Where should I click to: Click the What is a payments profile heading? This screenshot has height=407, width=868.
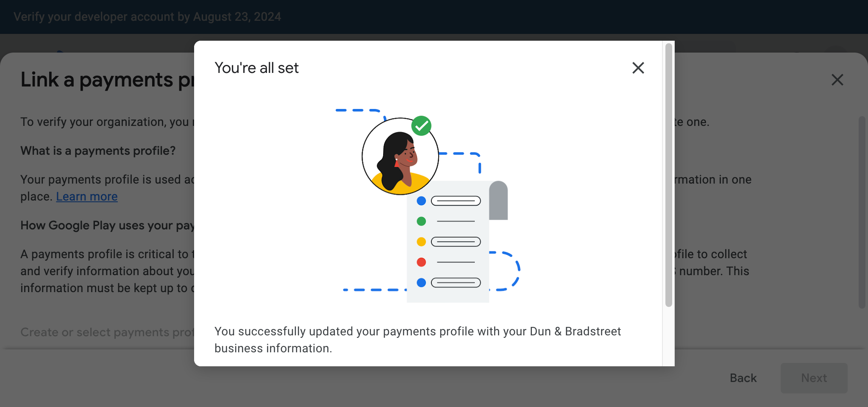(x=98, y=151)
